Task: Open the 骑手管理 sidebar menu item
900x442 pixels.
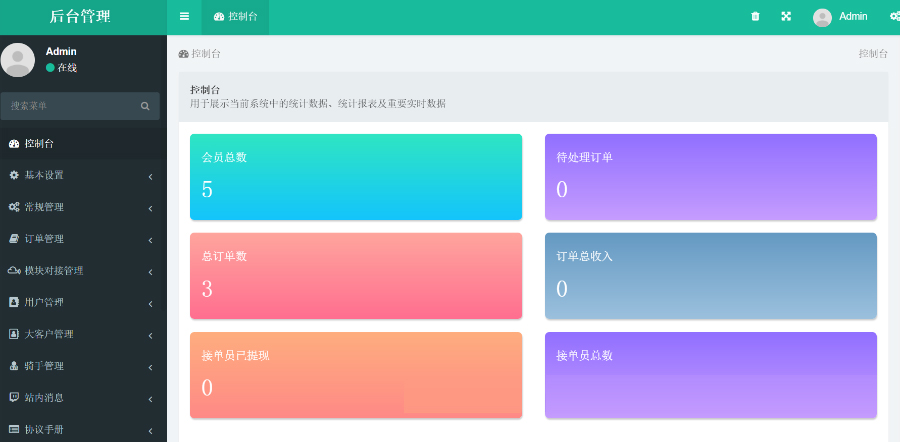Action: pos(44,366)
